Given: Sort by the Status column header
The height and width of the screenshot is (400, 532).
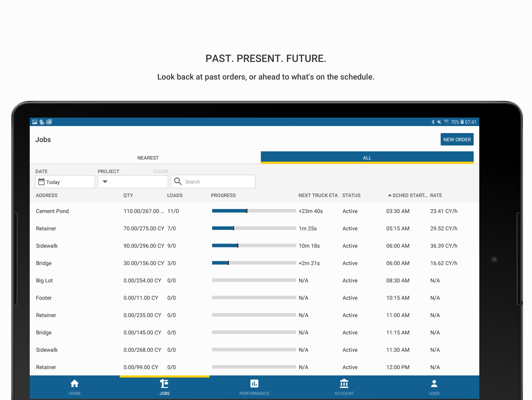Looking at the screenshot, I should (351, 195).
